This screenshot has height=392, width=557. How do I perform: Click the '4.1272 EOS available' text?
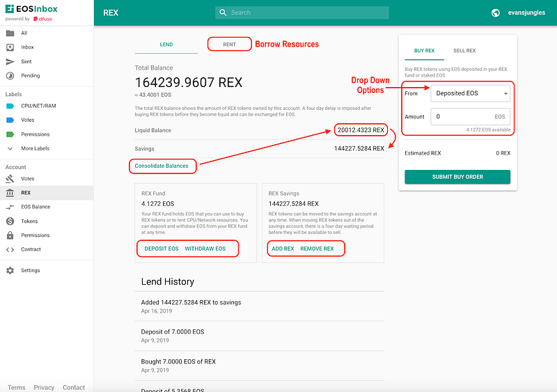(x=488, y=130)
